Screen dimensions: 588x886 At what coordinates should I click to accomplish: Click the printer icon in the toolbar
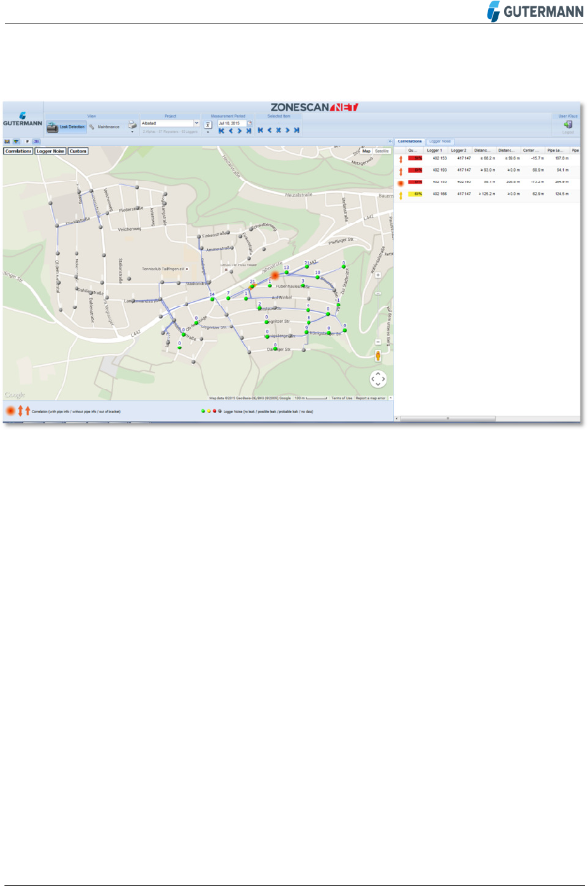132,125
